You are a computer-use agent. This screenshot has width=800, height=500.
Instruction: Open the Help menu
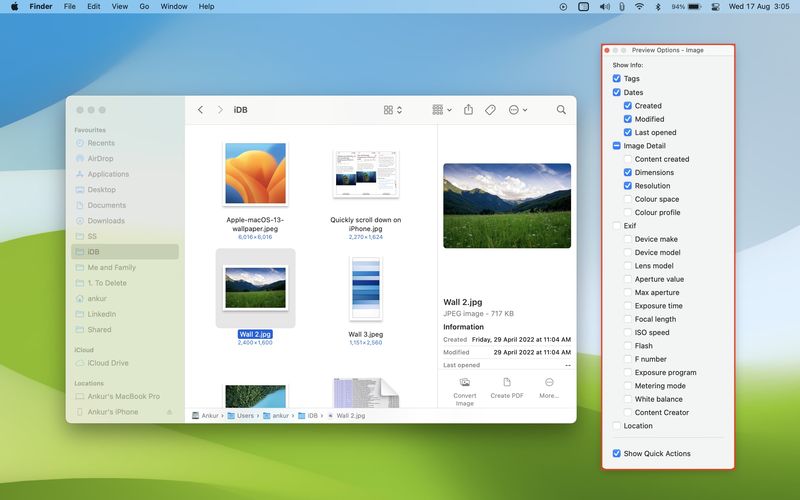[206, 7]
